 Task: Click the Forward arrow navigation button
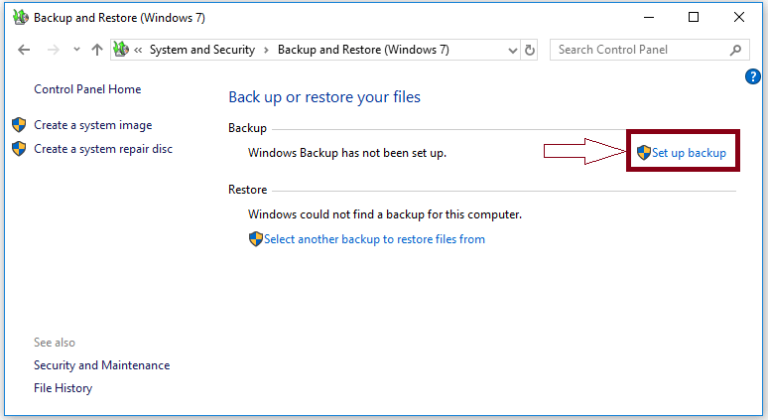53,49
